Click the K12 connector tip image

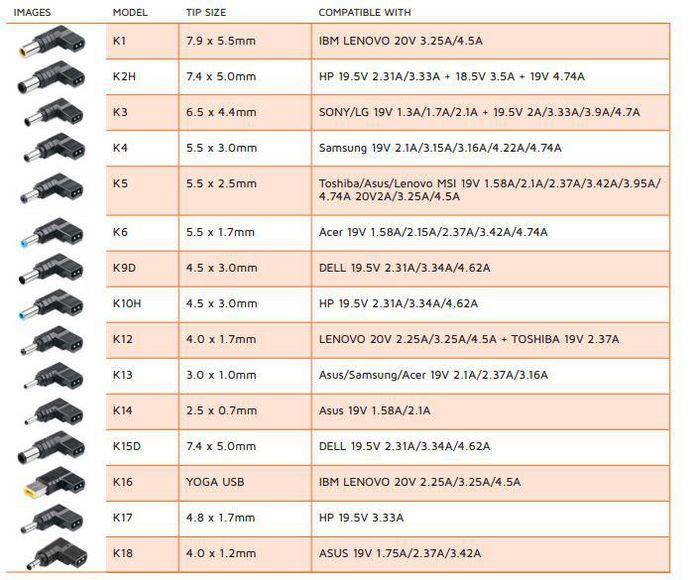click(x=52, y=341)
